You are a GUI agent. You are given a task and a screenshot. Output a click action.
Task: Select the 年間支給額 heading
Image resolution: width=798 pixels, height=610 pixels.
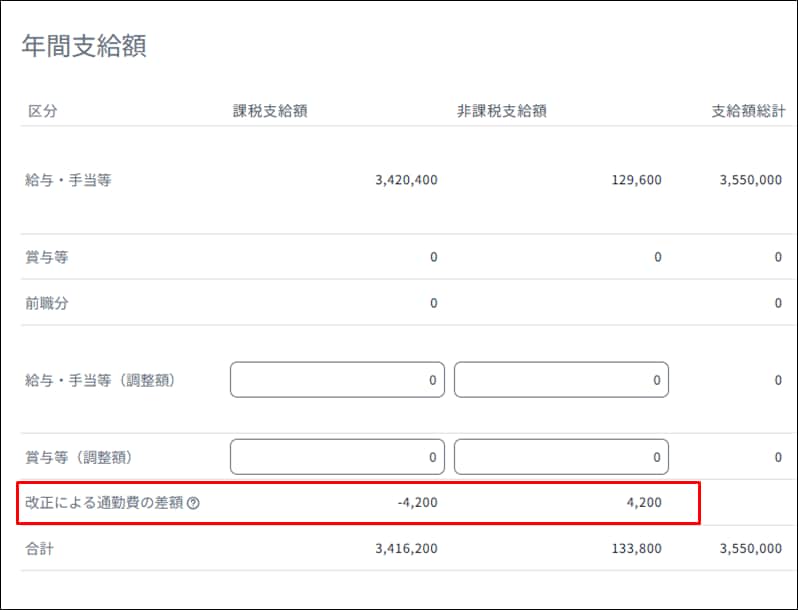coord(84,46)
